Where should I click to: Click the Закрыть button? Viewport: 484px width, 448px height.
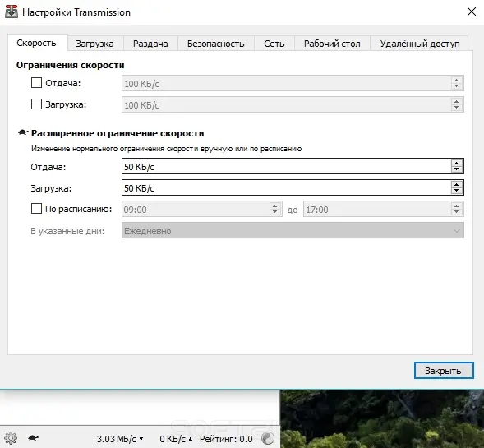tap(444, 370)
